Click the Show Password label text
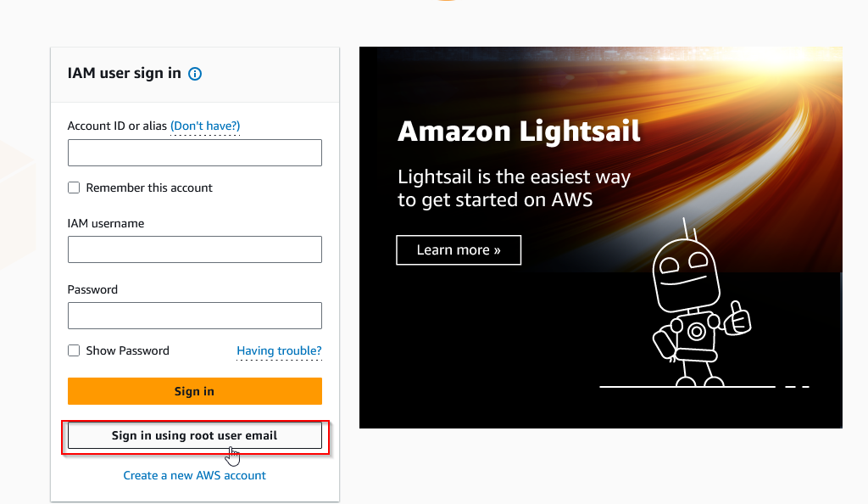868x504 pixels. click(127, 350)
